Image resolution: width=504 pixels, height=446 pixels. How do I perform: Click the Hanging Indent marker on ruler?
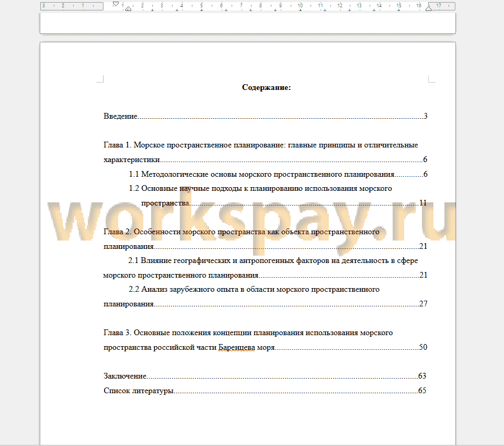128,9
